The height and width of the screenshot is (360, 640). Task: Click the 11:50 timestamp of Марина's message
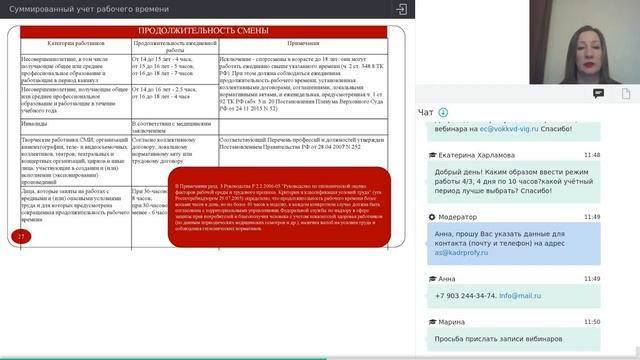coord(592,322)
